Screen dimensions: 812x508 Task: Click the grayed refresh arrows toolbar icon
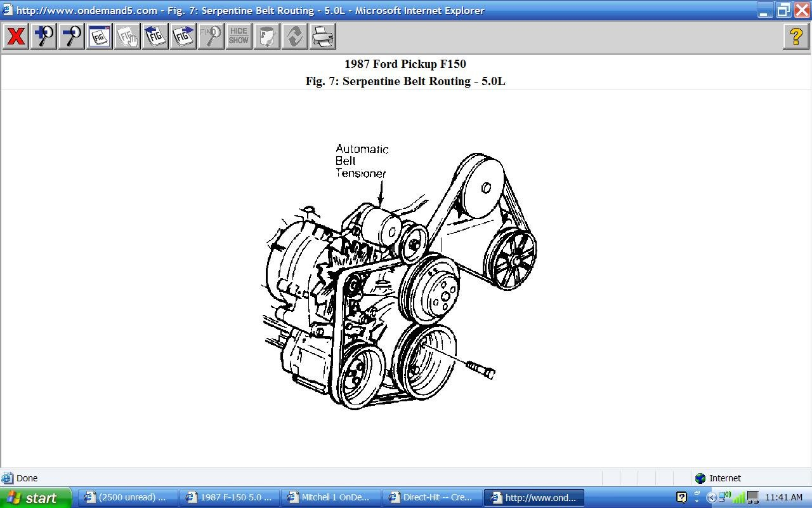tap(295, 36)
